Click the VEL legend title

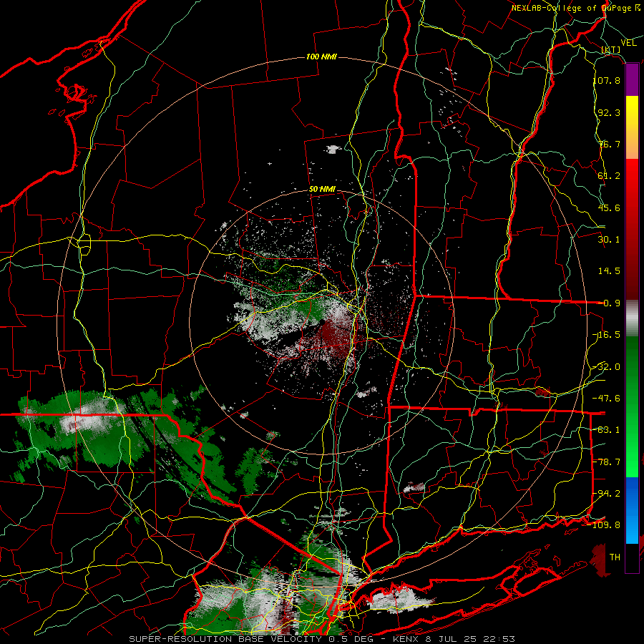tap(628, 43)
